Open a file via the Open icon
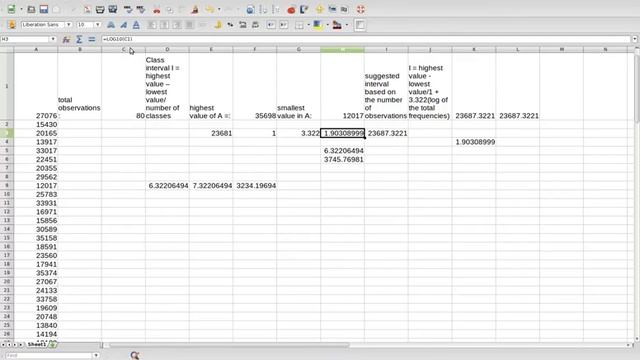This screenshot has width=640, height=360. pyautogui.click(x=31, y=9)
